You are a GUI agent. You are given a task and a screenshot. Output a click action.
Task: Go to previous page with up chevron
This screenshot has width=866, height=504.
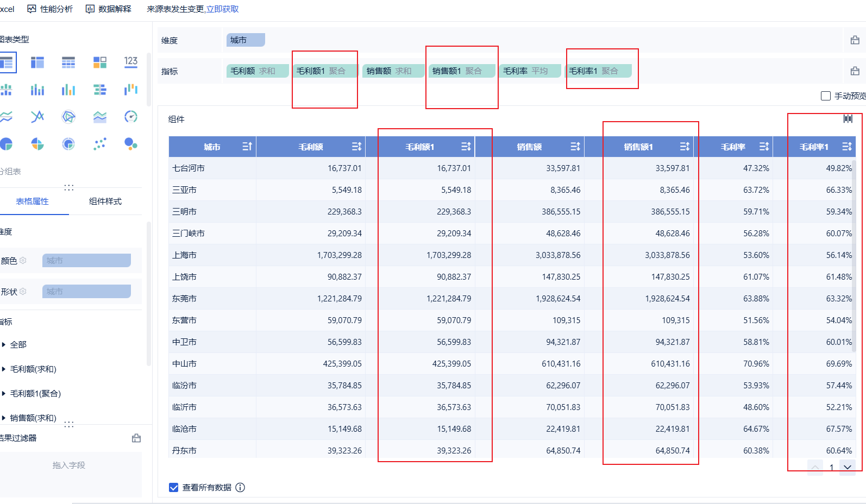coord(815,467)
